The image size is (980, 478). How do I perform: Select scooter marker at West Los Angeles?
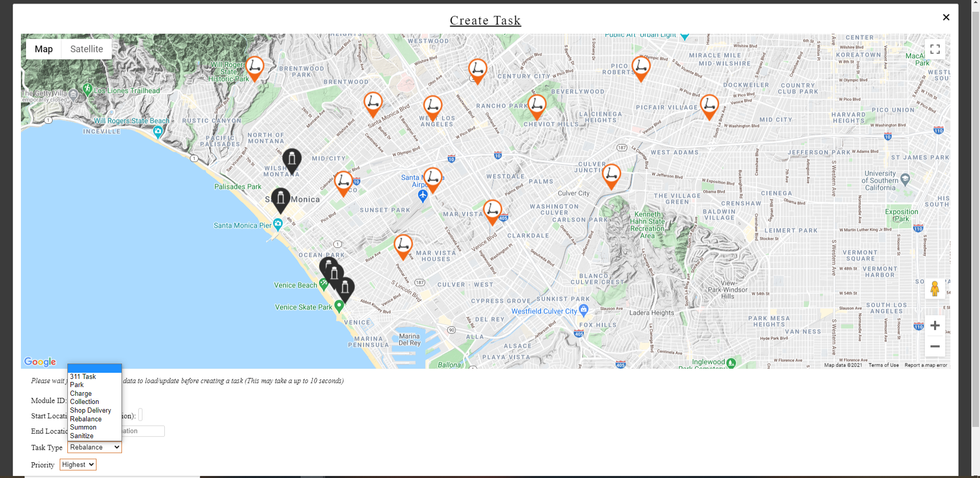[433, 108]
